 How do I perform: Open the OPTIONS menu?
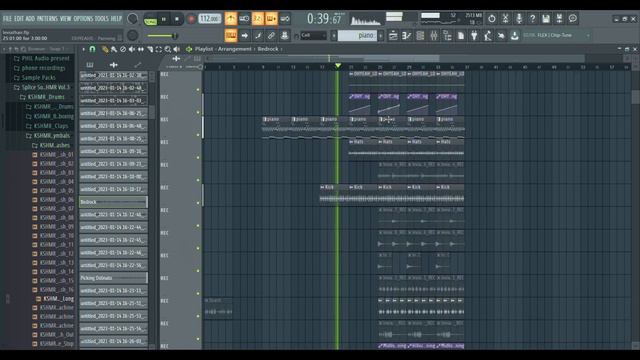coord(83,19)
